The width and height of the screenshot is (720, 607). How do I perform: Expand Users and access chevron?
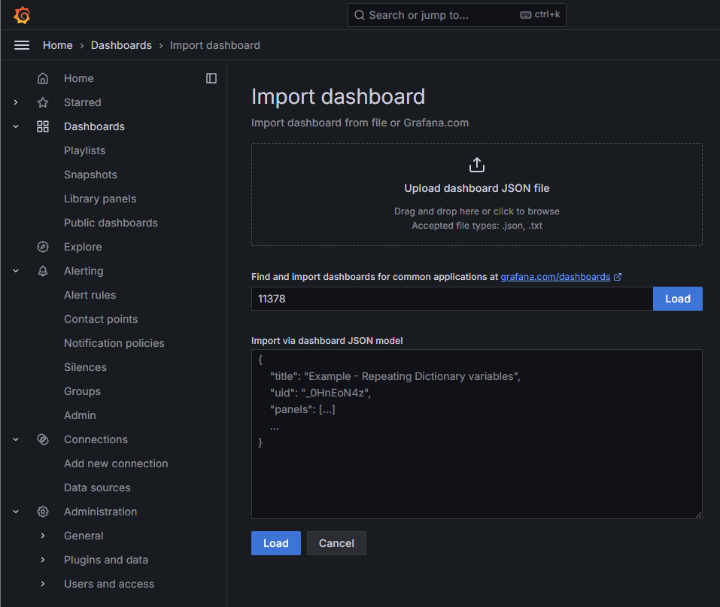[x=43, y=584]
